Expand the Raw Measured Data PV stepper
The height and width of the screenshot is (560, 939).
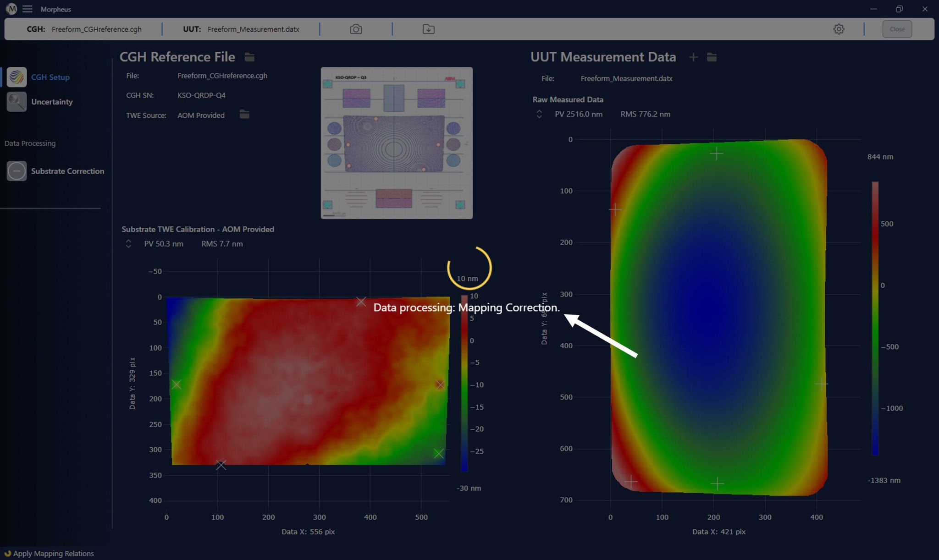point(539,114)
